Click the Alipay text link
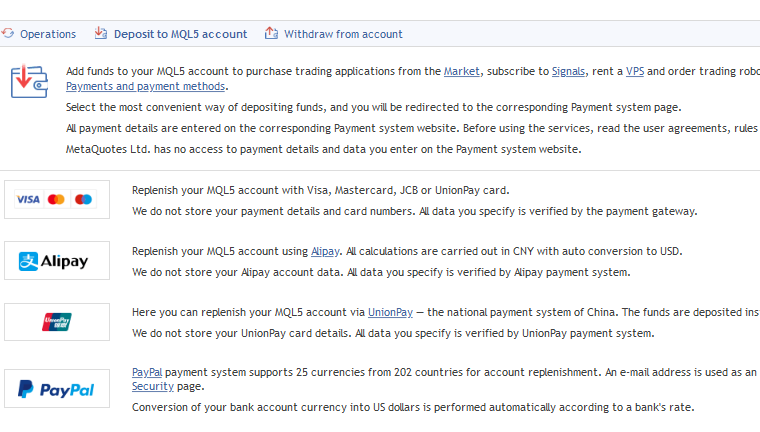 pos(325,251)
